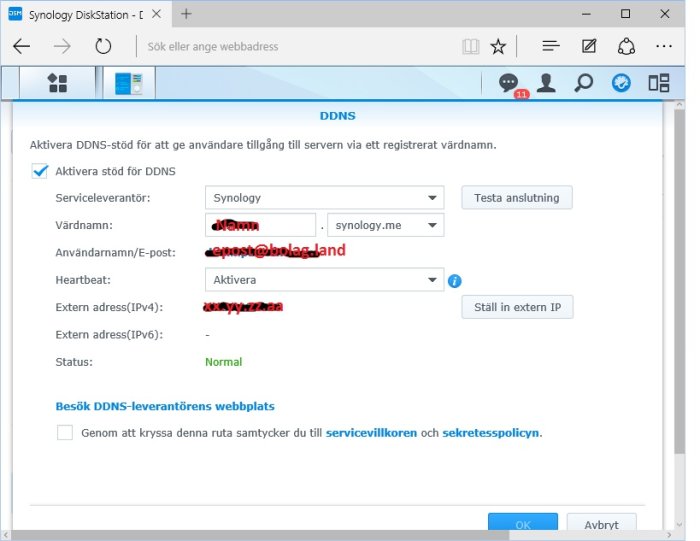Click the Värdnamn hostname input field
The height and width of the screenshot is (541, 700).
point(261,225)
